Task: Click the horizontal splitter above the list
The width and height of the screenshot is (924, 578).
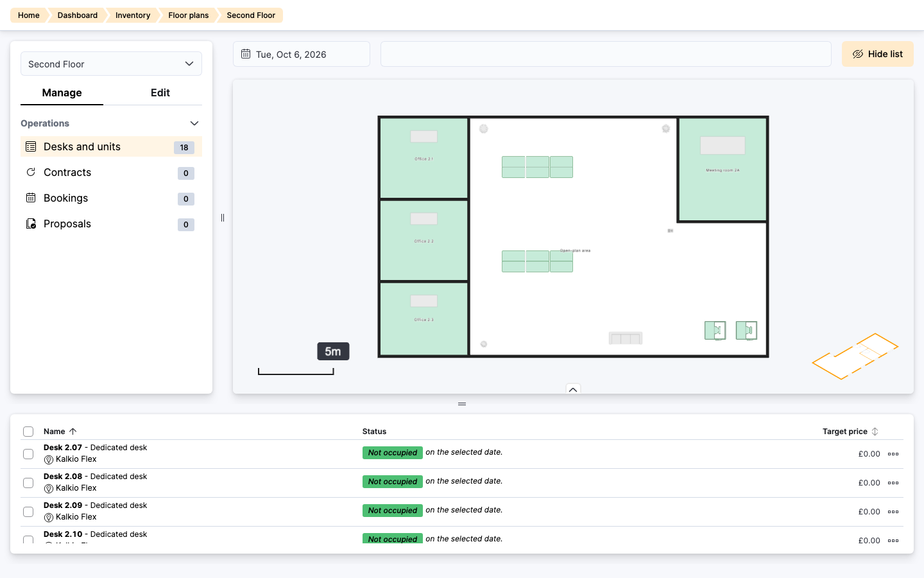Action: click(x=462, y=404)
